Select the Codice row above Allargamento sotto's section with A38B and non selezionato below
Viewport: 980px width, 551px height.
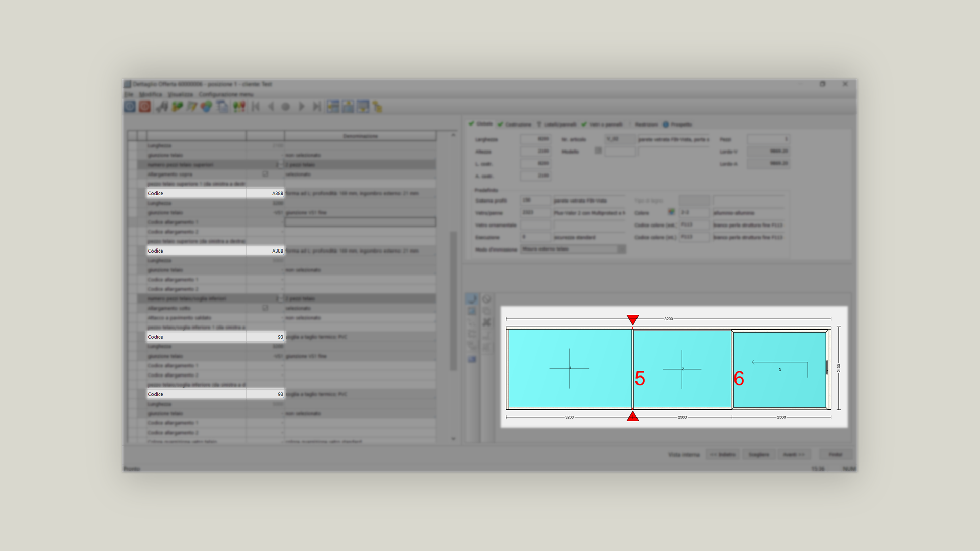tap(215, 251)
